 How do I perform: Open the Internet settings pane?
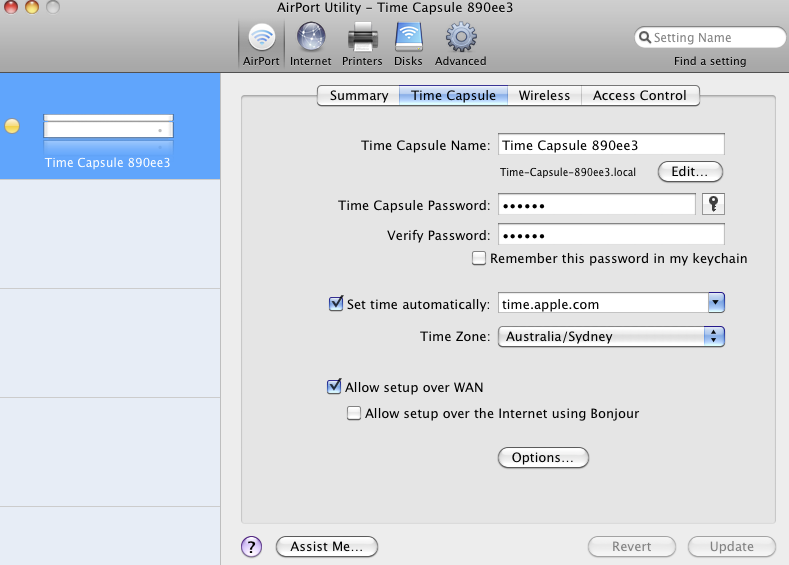(x=310, y=44)
